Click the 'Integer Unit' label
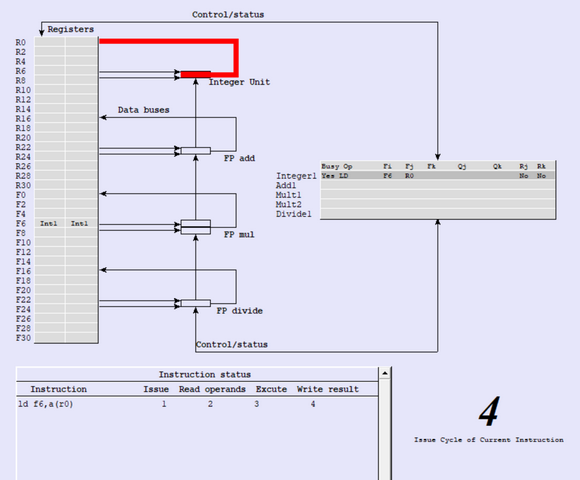Screen dimensions: 580x480 239,82
